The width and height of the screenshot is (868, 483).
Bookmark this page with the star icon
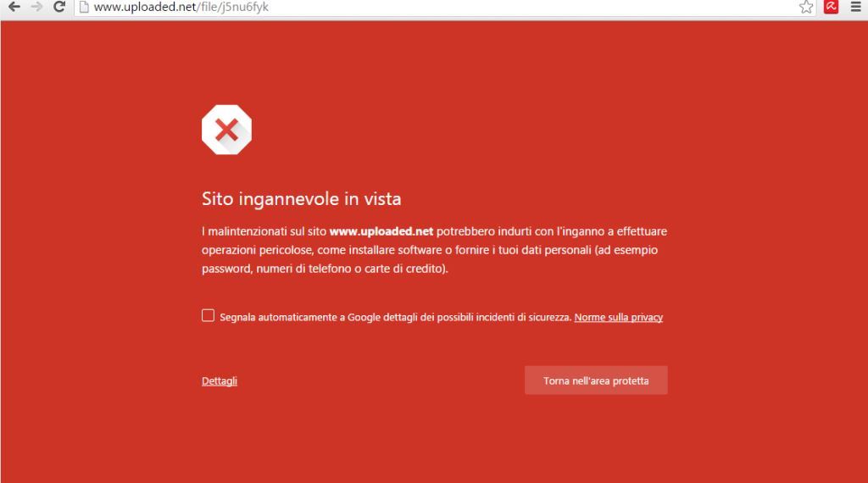click(806, 7)
